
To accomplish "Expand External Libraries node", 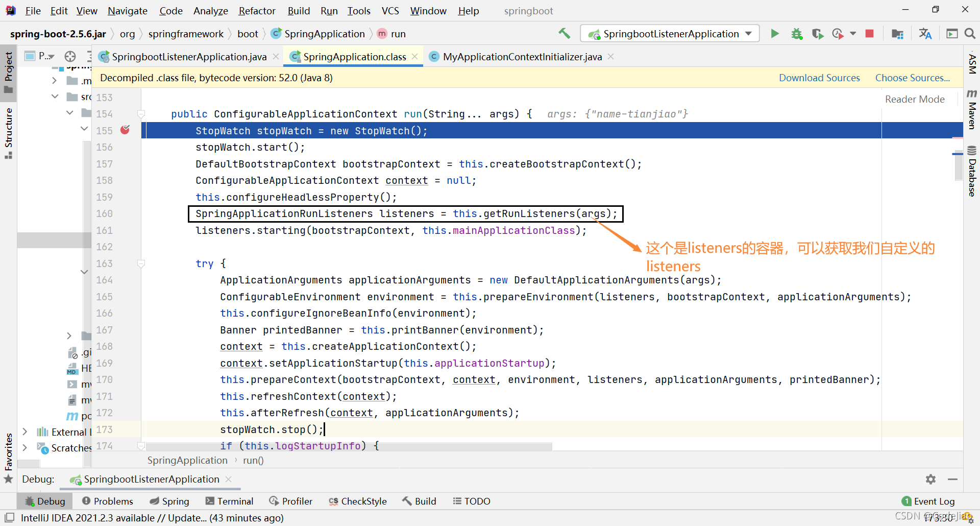I will [24, 432].
